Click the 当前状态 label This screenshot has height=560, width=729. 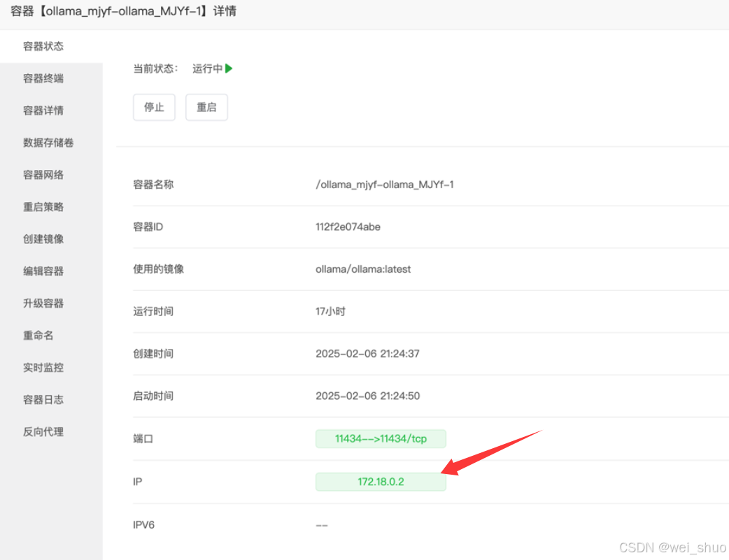click(156, 69)
